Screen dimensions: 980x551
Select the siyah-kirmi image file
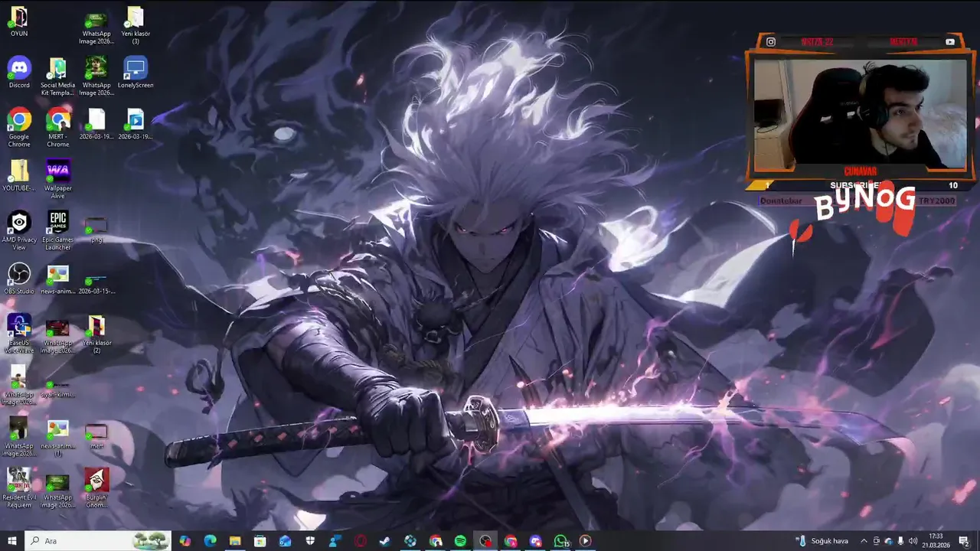(58, 388)
